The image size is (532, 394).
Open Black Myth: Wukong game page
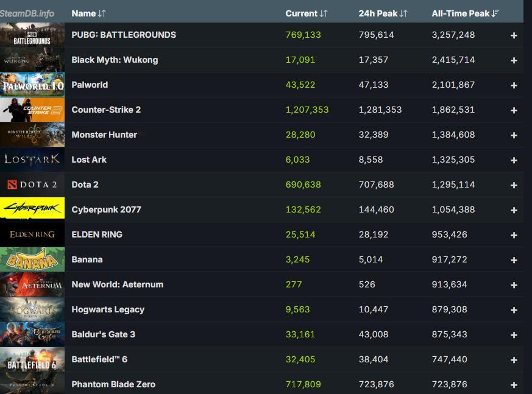[115, 60]
